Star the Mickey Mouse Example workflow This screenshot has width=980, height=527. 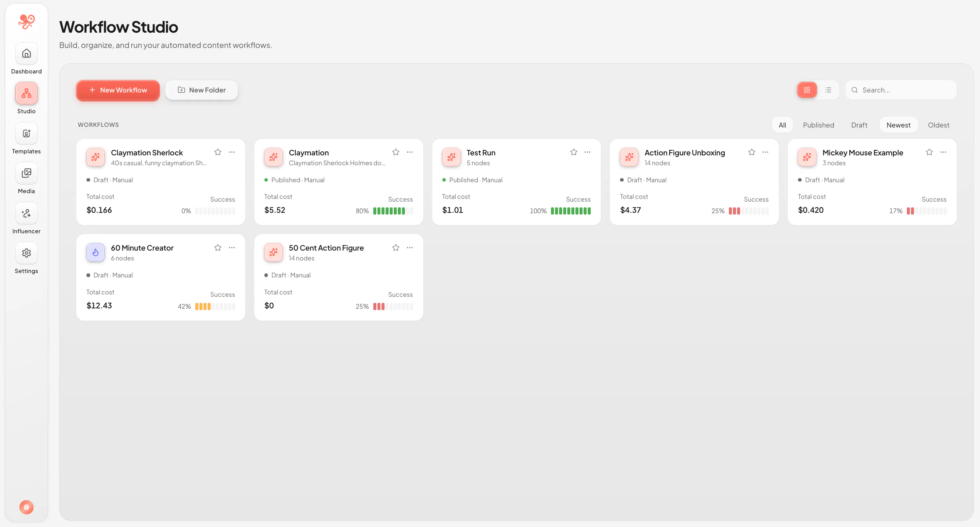tap(929, 152)
